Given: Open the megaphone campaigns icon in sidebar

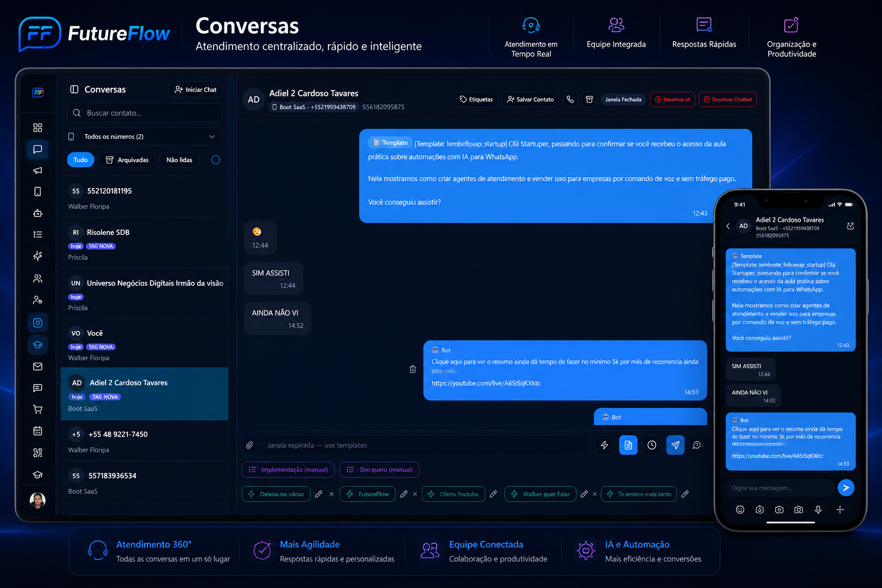Looking at the screenshot, I should pos(38,171).
